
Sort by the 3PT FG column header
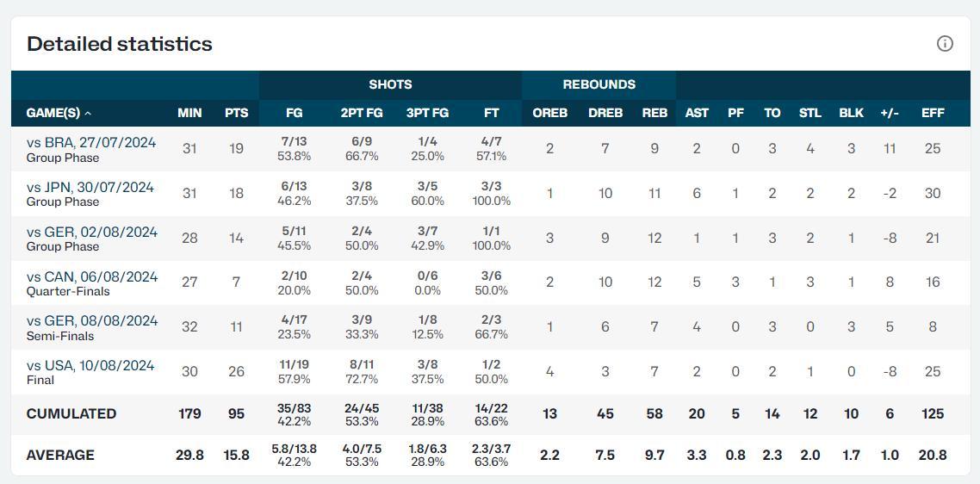(x=427, y=113)
